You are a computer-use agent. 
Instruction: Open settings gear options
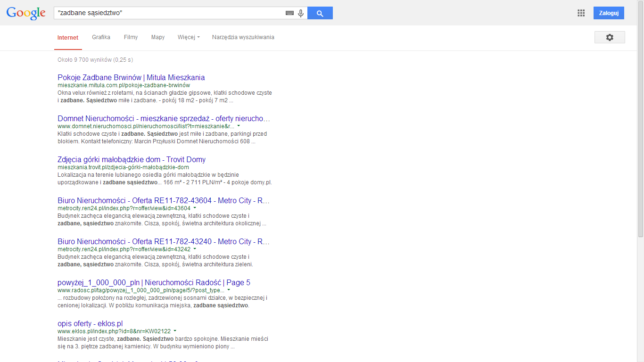(x=609, y=37)
